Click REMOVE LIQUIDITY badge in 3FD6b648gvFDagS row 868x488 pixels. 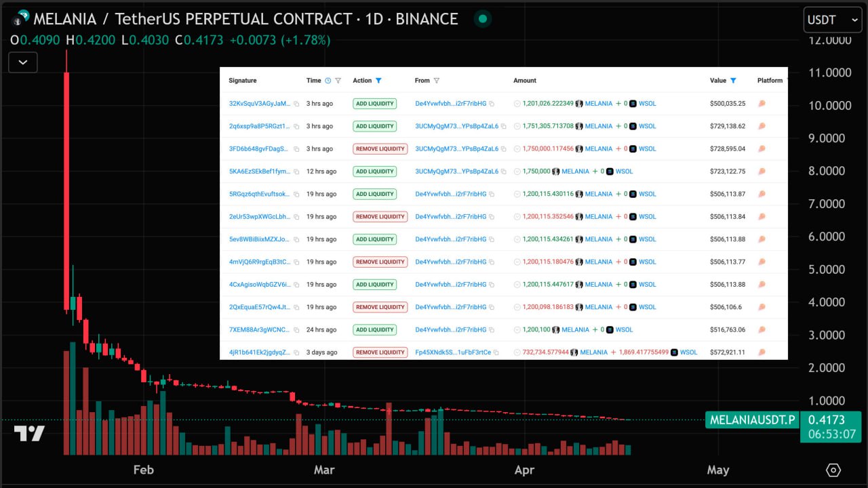[380, 149]
